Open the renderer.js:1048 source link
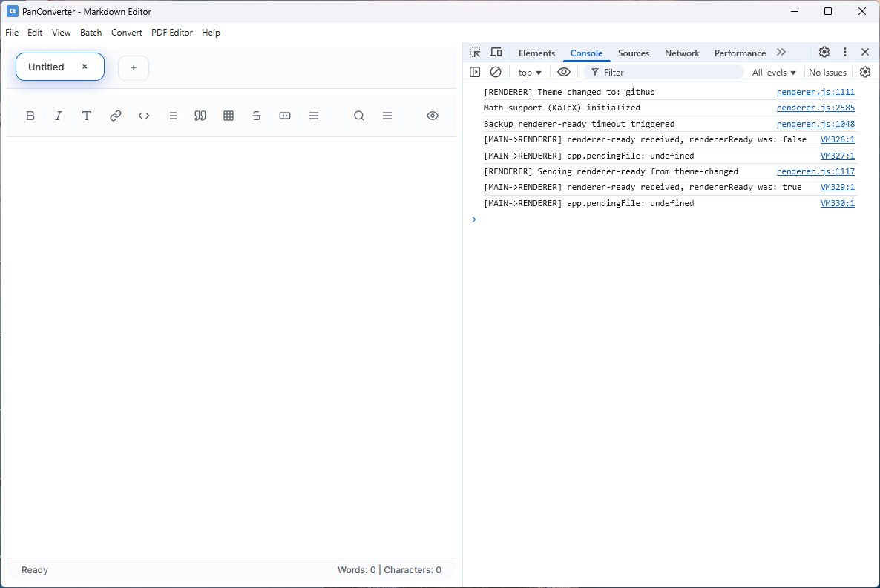Viewport: 880px width, 588px height. [815, 124]
